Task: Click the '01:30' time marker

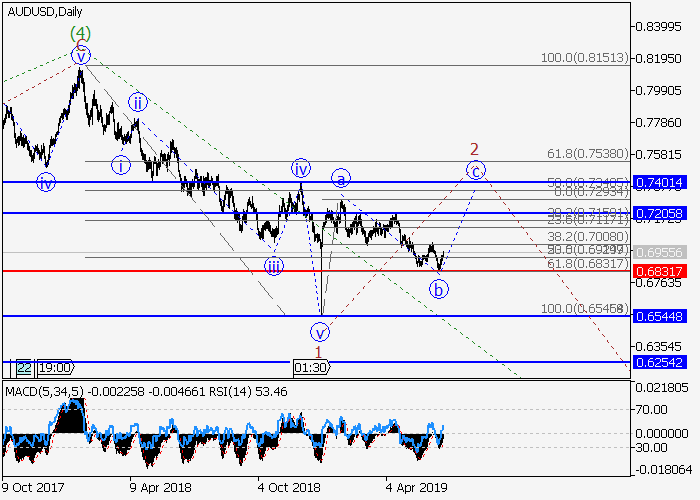Action: click(x=309, y=367)
